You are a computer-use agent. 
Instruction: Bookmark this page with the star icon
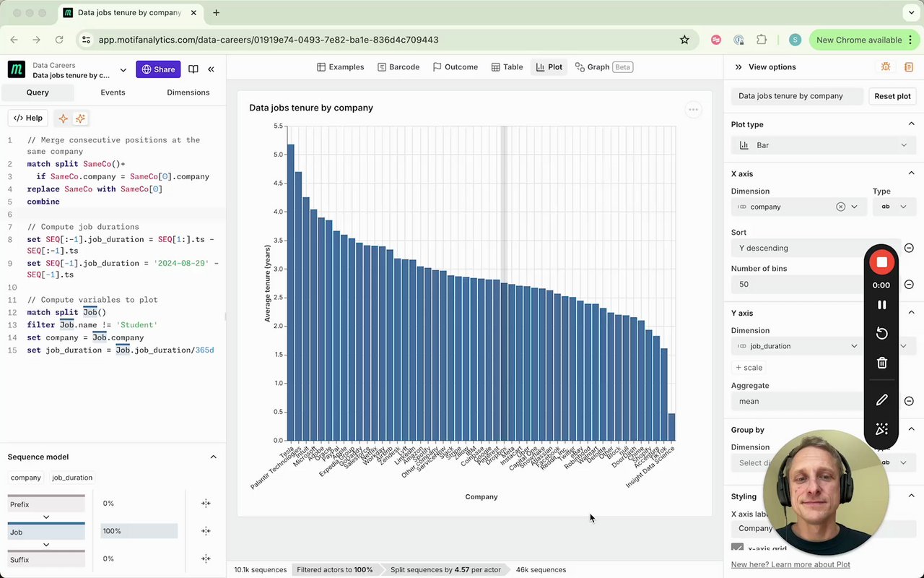click(x=684, y=40)
